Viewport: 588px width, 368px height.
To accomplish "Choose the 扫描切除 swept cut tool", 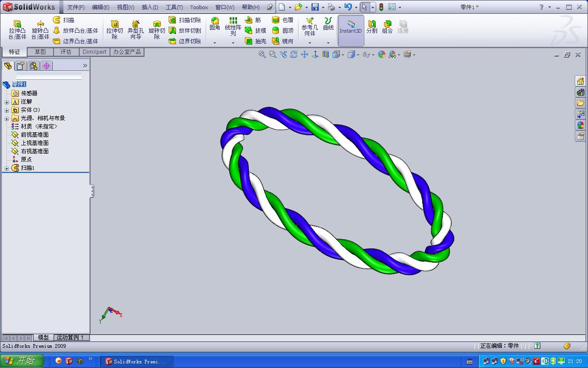I will [185, 20].
